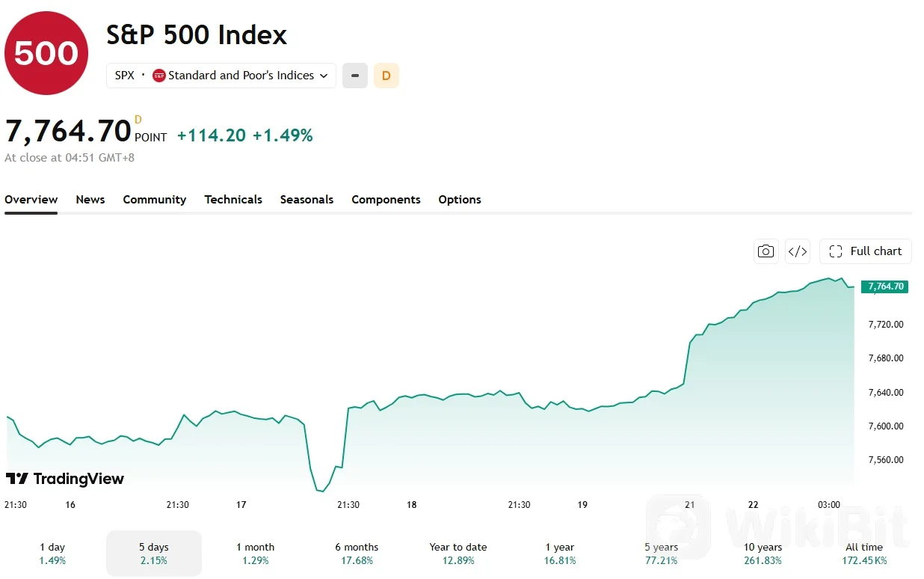This screenshot has width=924, height=579.
Task: Select the 1 month range
Action: click(x=256, y=554)
